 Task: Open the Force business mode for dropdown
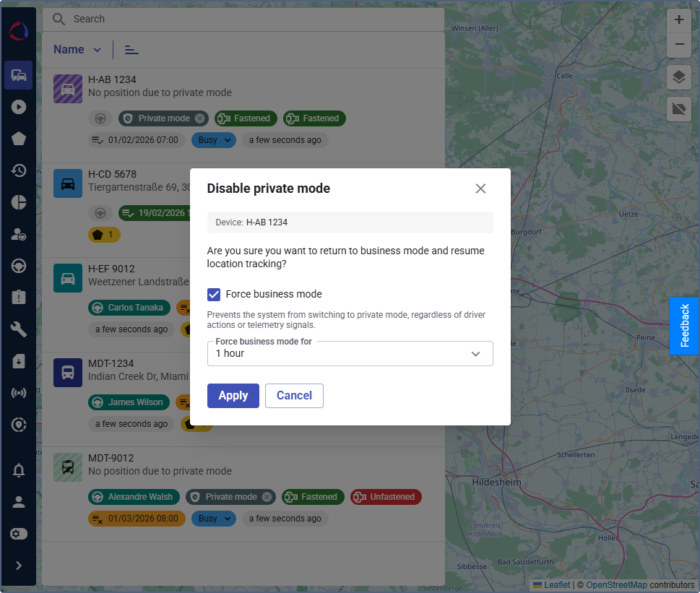350,354
